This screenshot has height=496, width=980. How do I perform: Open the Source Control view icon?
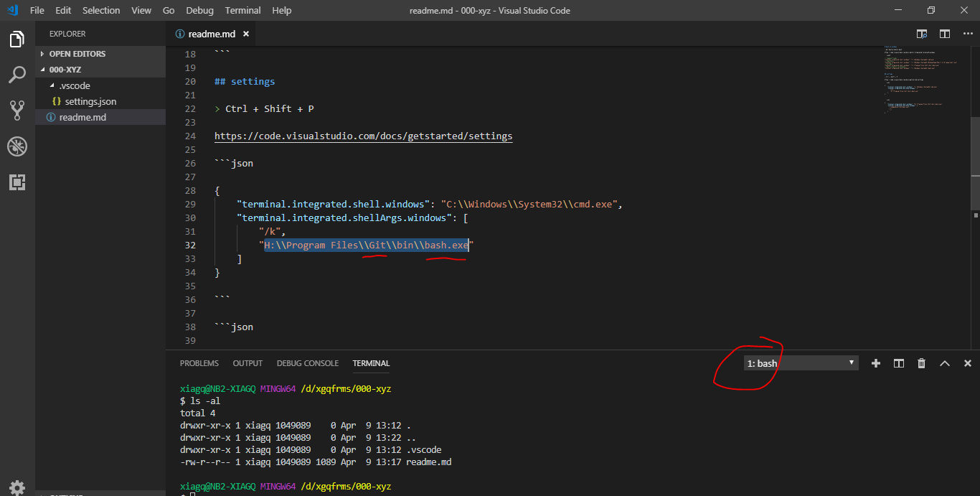17,110
